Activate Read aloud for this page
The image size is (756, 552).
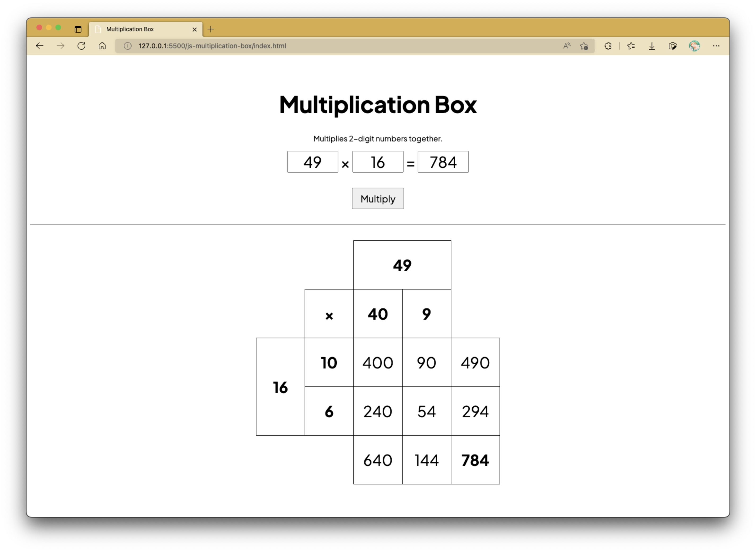(x=566, y=46)
